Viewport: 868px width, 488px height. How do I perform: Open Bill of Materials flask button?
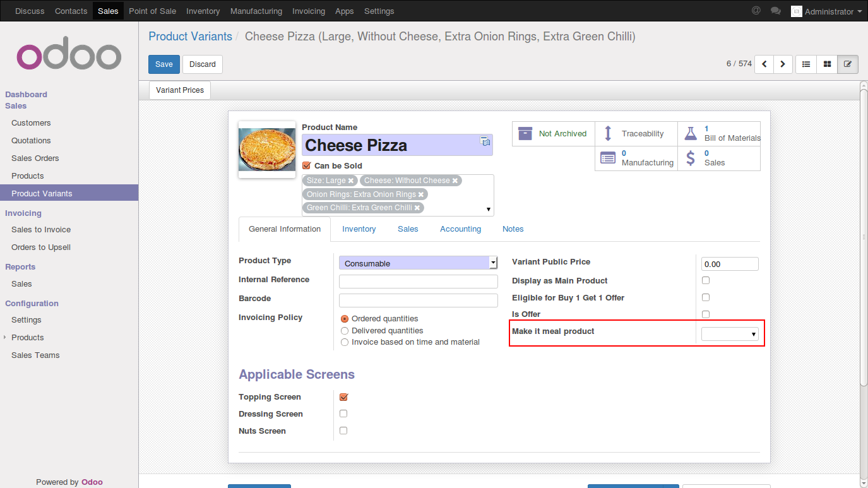pyautogui.click(x=719, y=134)
